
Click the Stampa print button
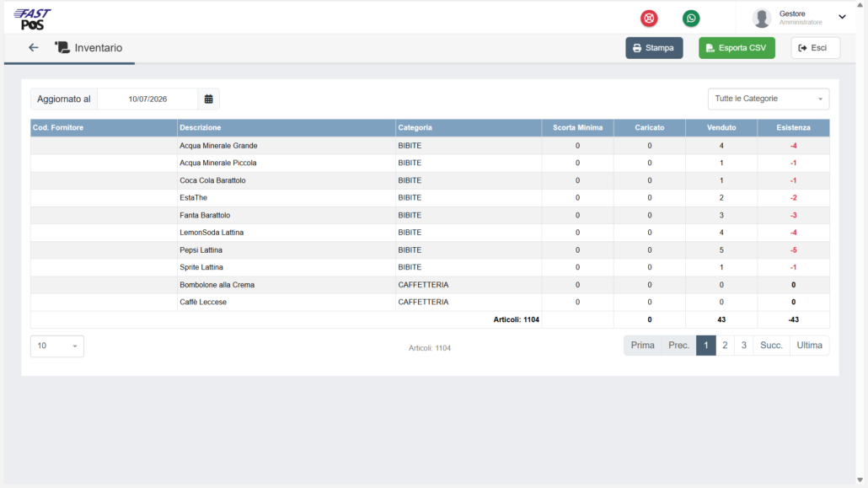(x=654, y=48)
